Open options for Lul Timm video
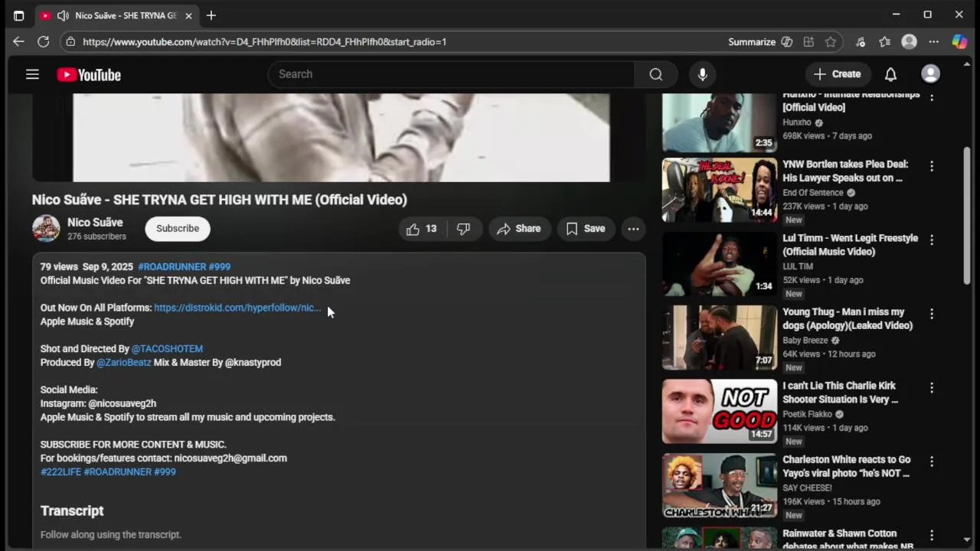The height and width of the screenshot is (551, 980). [932, 240]
